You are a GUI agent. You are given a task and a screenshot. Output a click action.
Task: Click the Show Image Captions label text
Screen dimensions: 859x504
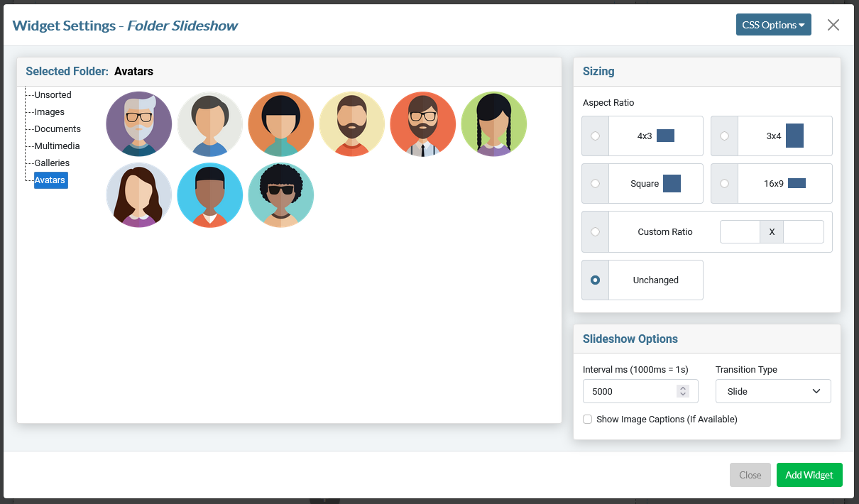667,420
